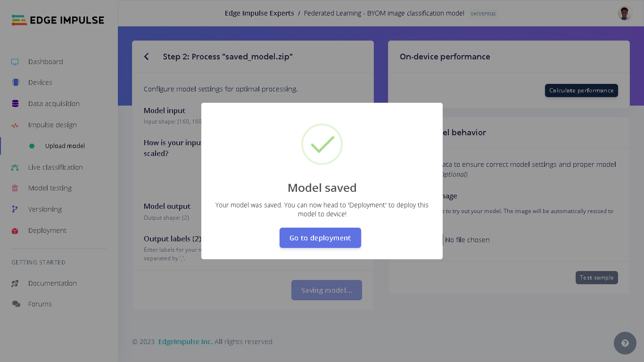
Task: Select Upload model in the sidebar
Action: pyautogui.click(x=65, y=146)
